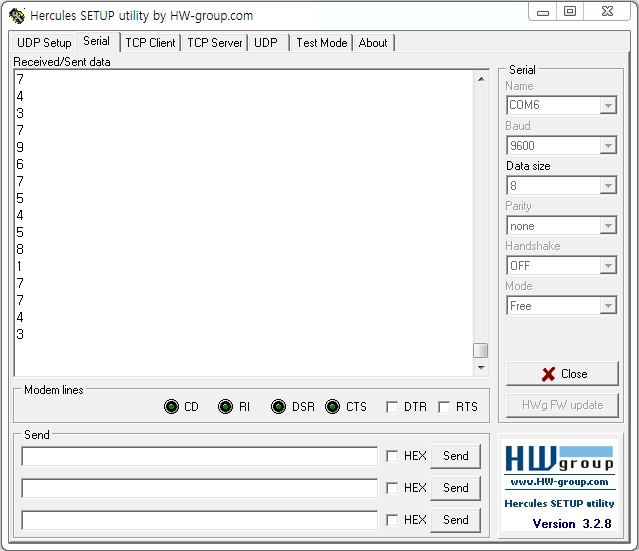Click the received data scrollbar thumb

coord(480,350)
